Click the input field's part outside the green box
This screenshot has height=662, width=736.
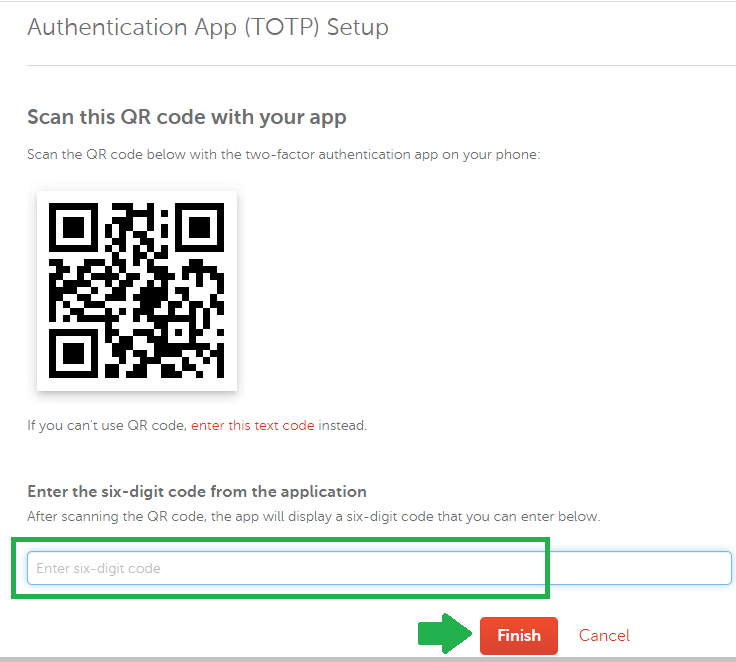click(640, 568)
